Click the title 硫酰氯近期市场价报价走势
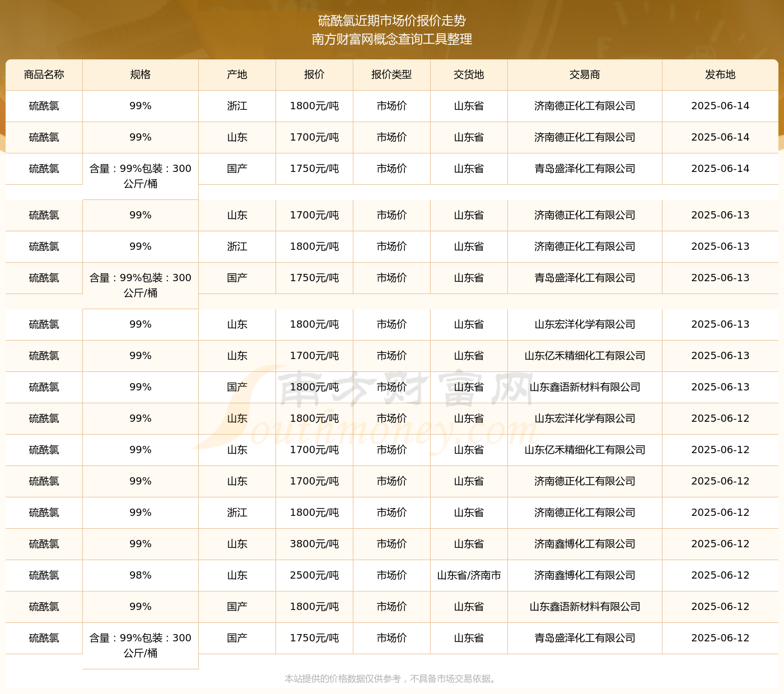Viewport: 784px width, 694px height. click(392, 21)
